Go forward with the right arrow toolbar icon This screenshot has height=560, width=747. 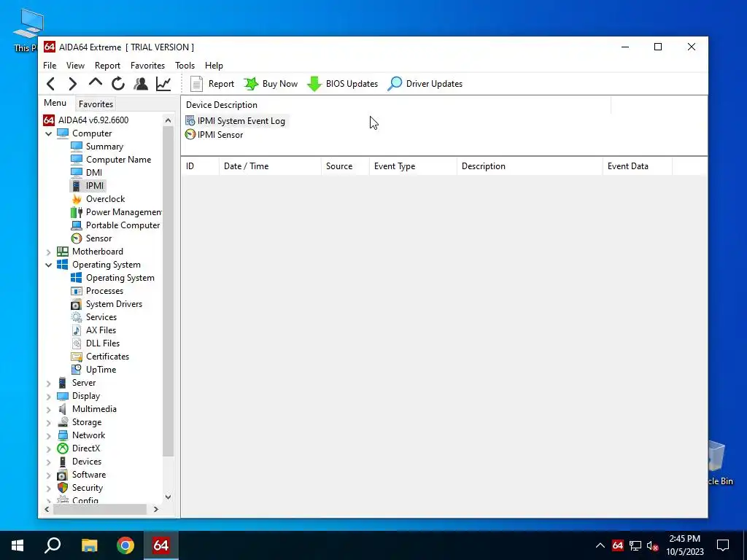tap(72, 84)
